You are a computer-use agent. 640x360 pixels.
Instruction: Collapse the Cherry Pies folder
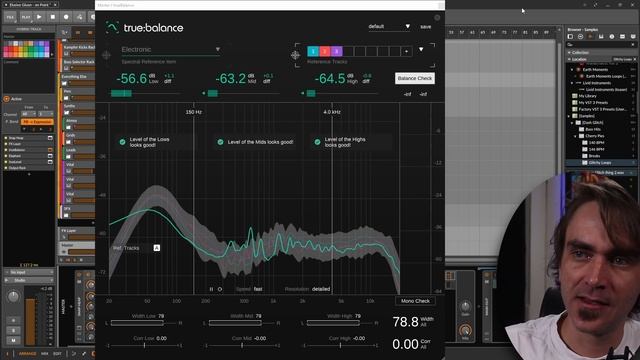pos(575,136)
